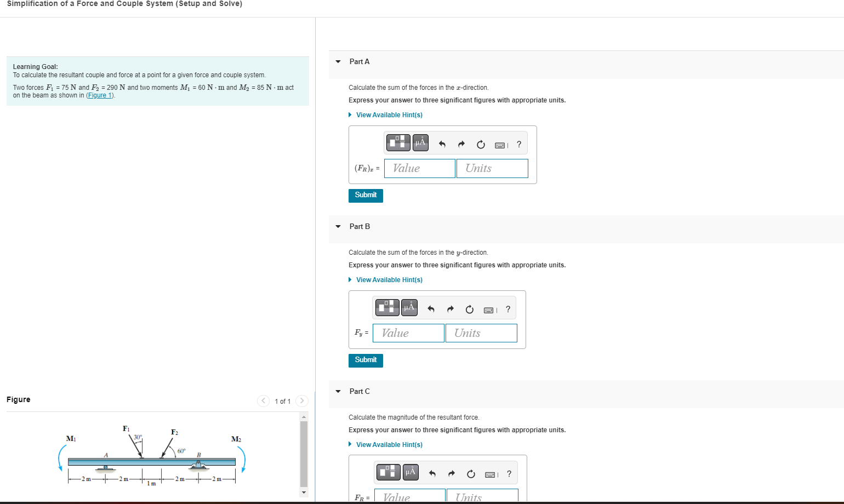This screenshot has height=504, width=844.
Task: Click the help question mark in Part A toolbar
Action: coord(518,144)
